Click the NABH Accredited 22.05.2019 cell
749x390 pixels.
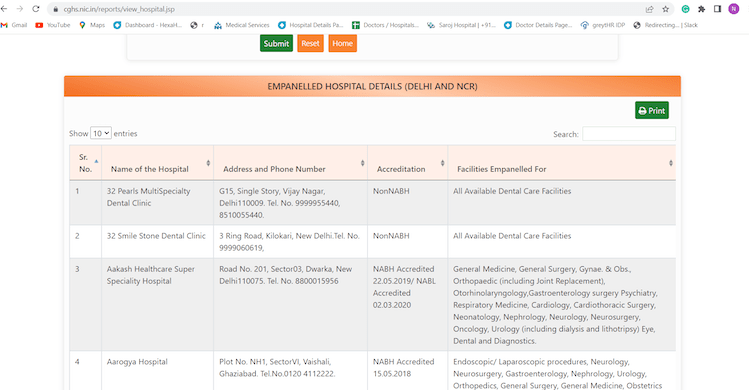click(407, 304)
